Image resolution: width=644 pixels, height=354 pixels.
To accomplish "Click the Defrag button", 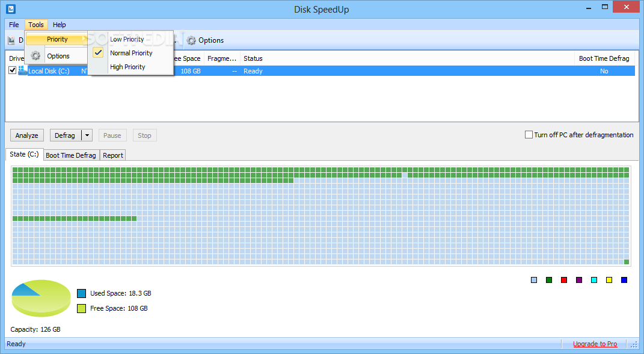I will 65,135.
